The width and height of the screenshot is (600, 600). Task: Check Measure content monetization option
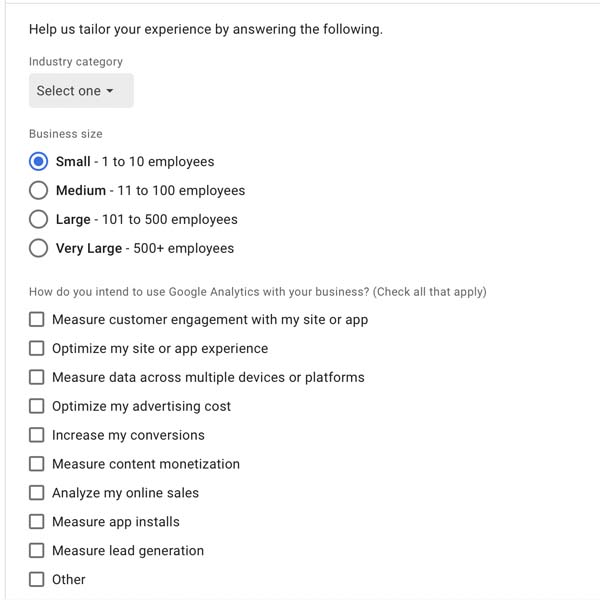pyautogui.click(x=36, y=464)
